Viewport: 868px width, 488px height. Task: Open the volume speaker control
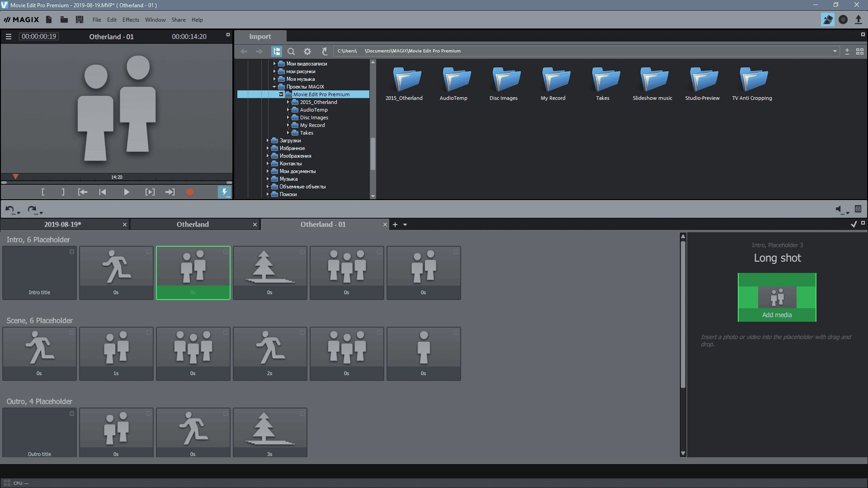(x=840, y=209)
